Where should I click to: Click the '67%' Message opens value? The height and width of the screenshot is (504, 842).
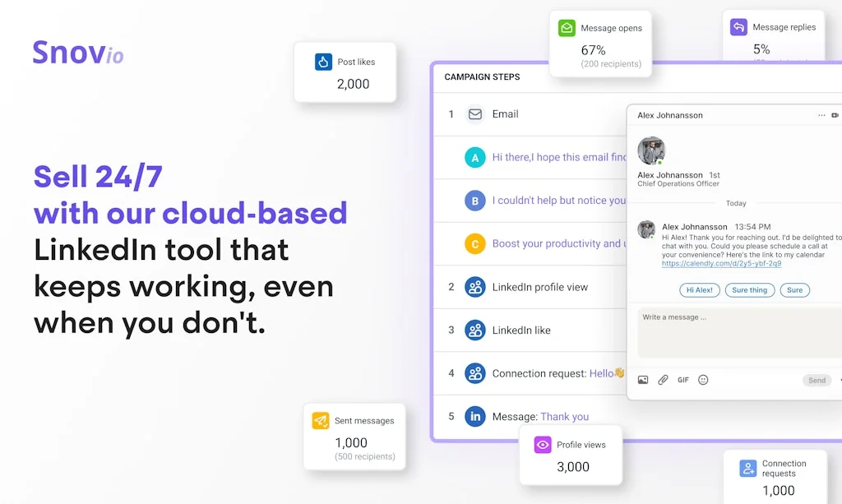593,50
